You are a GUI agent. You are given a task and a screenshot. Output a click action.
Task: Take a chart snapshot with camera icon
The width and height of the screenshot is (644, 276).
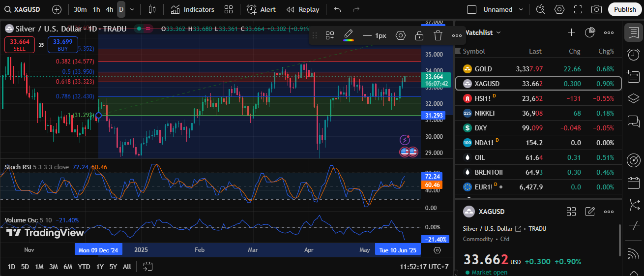point(596,9)
